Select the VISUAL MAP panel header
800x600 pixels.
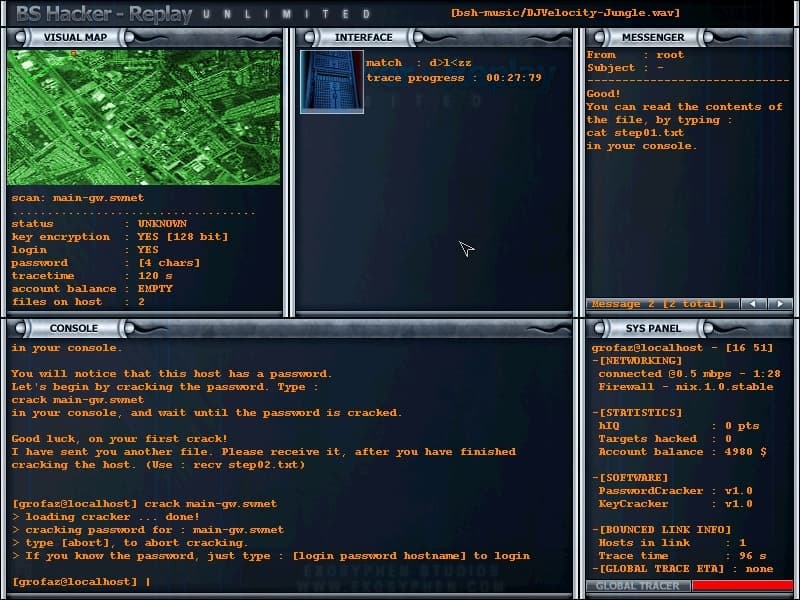76,37
